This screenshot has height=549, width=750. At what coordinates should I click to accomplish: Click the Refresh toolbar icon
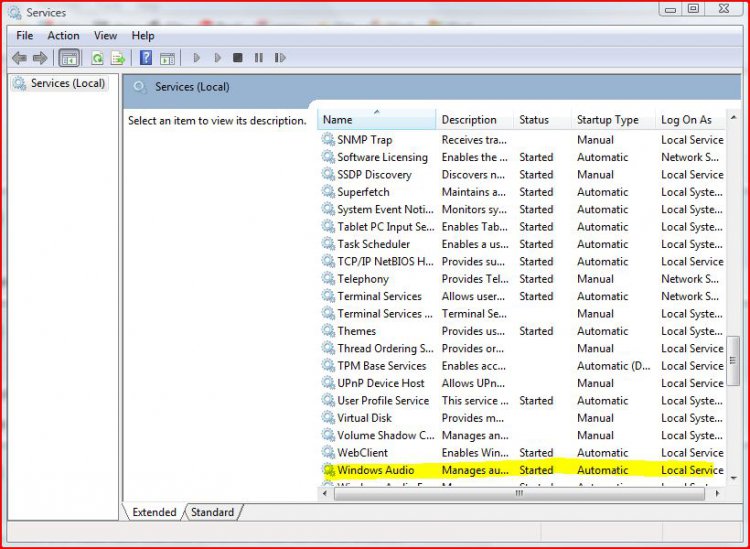(98, 58)
